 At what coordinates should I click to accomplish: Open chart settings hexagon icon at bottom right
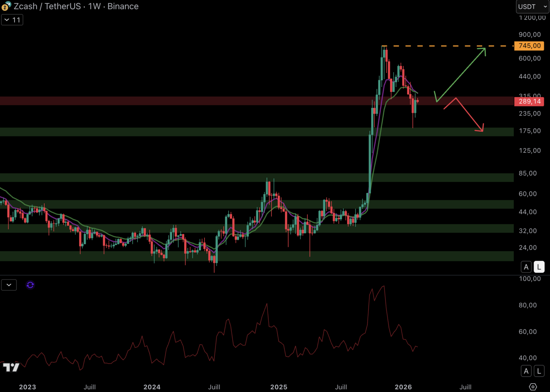coord(533,387)
